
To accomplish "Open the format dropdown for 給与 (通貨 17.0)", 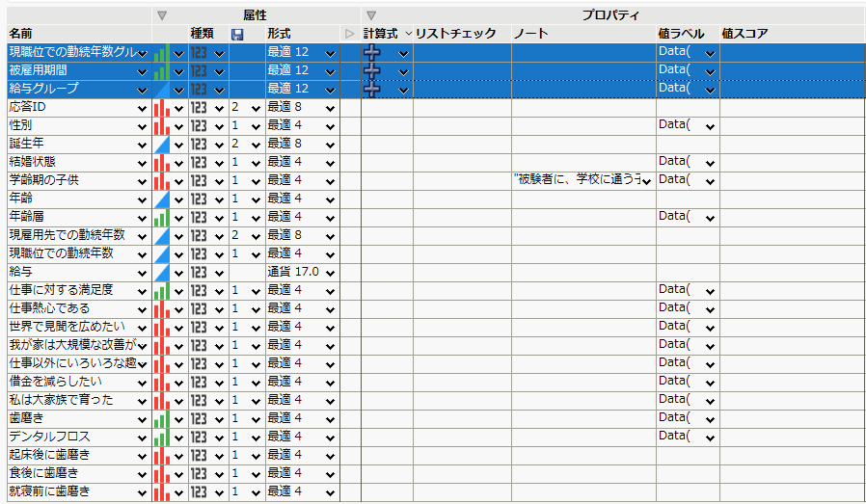I will 330,273.
